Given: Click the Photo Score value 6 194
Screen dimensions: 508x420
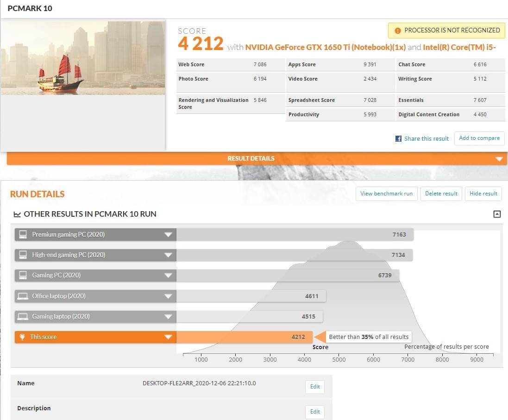Looking at the screenshot, I should (x=260, y=79).
